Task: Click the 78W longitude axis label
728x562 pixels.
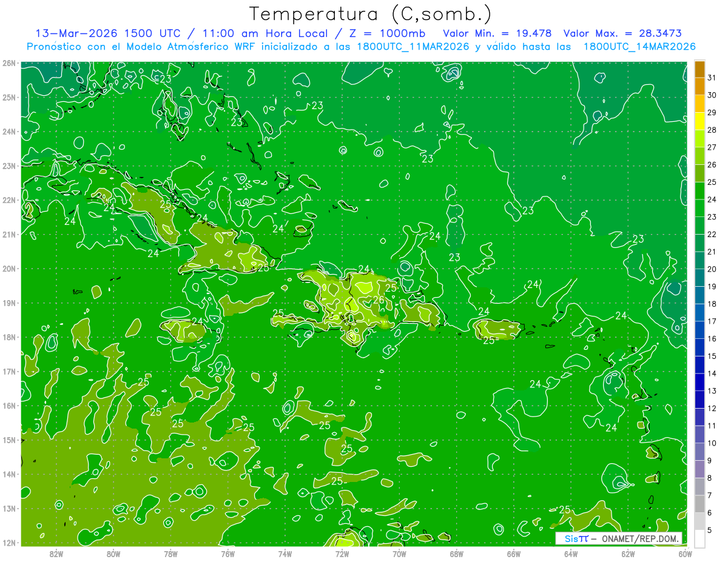Action: point(170,554)
